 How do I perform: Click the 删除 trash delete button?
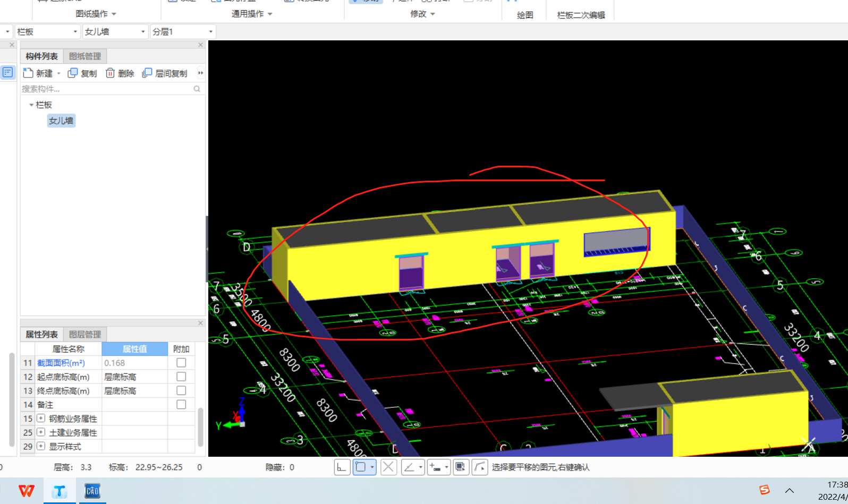120,73
